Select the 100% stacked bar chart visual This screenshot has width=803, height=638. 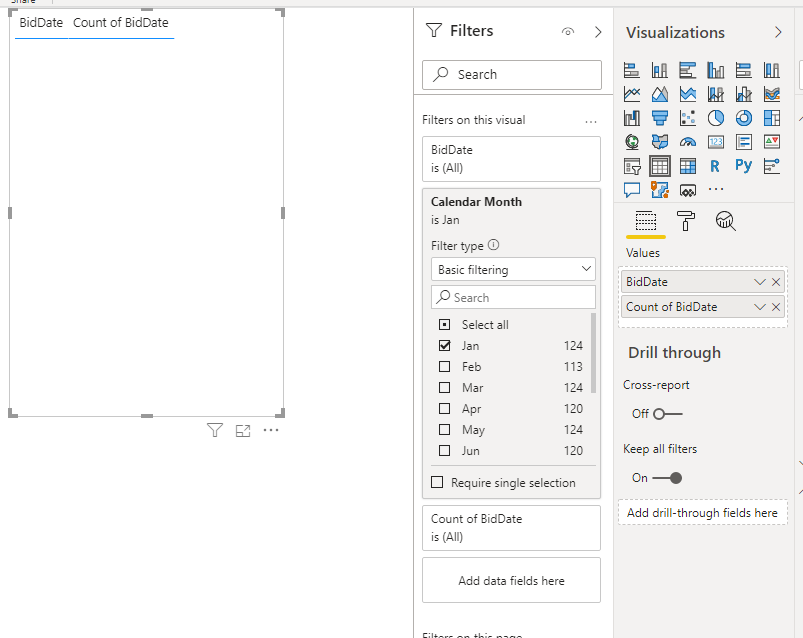744,70
